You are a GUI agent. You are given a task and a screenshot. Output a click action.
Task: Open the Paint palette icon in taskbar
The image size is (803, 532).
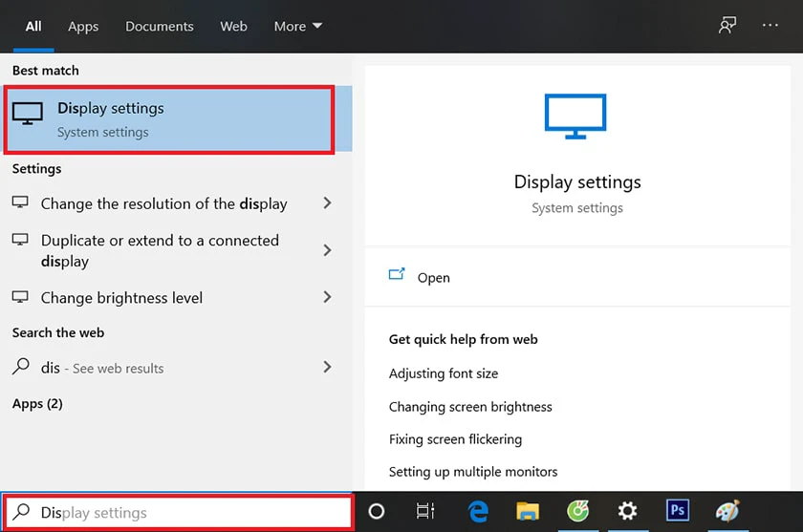727,511
